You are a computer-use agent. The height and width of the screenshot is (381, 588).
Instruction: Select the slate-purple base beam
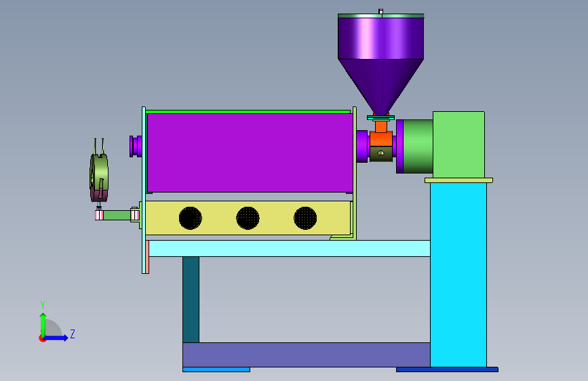[x=307, y=355]
